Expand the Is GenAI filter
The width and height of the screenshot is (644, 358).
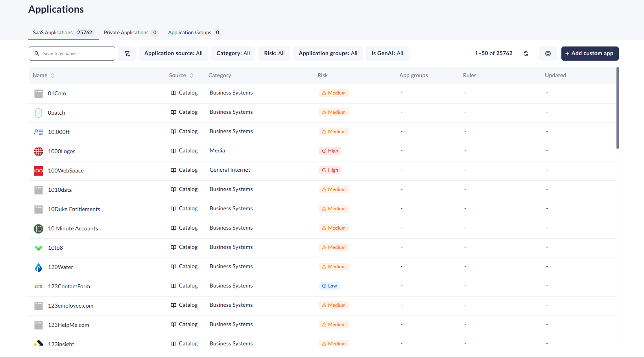point(387,54)
